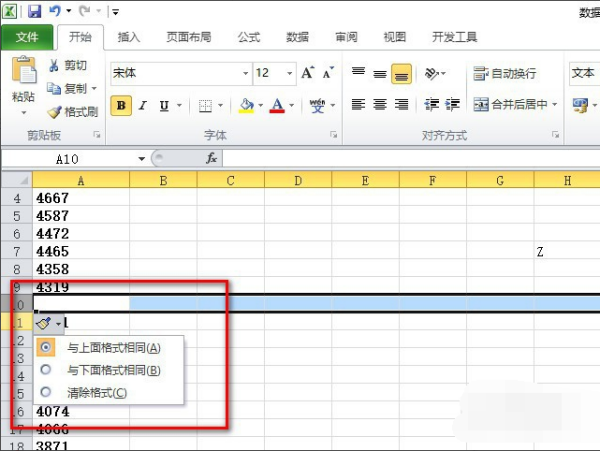Click the Excel application icon
This screenshot has height=451, width=600.
[9, 11]
